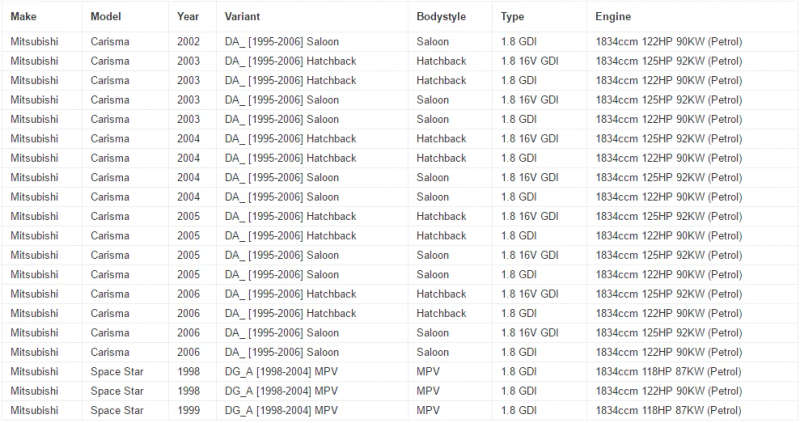
Task: Select the engine cell in the 2002 row
Action: click(669, 41)
